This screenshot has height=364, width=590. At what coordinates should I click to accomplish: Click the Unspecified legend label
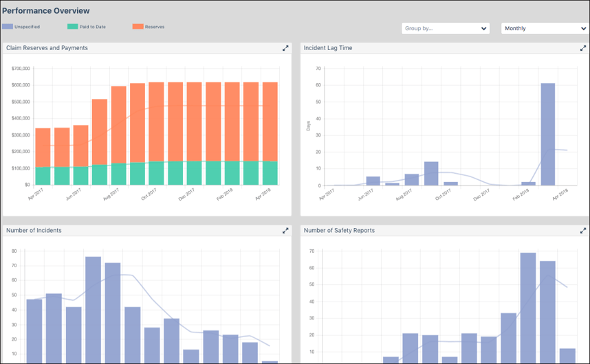[x=27, y=27]
